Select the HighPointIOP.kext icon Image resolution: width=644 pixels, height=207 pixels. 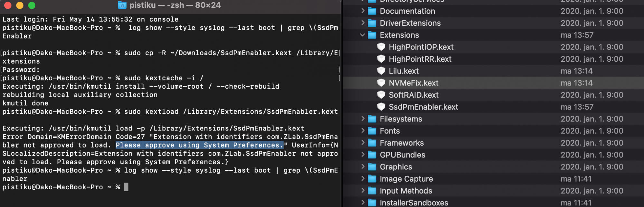pos(381,47)
